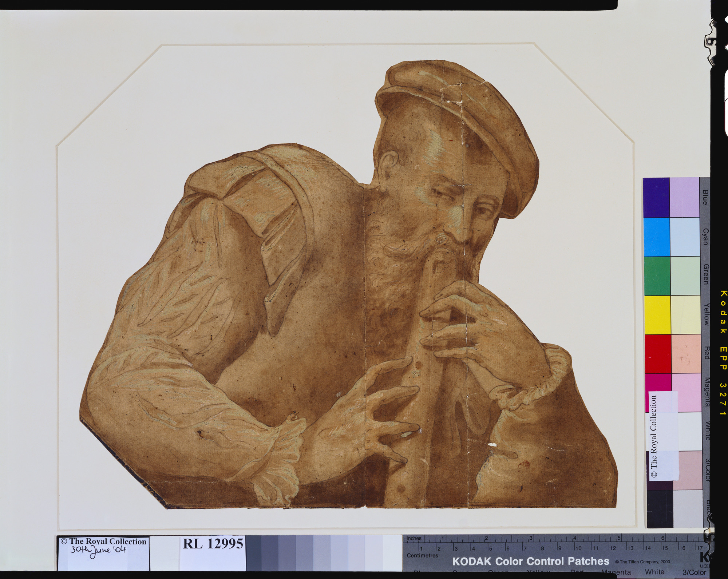Click the yellow "Kodak EPP 3271" film edge text
This screenshot has width=728, height=579.
723,353
